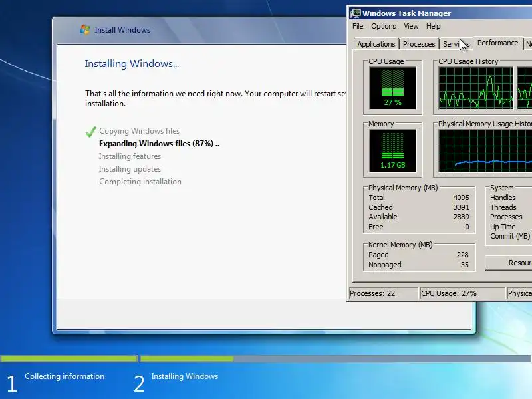
Task: Click the Physical Memory Total value 4095
Action: (461, 198)
